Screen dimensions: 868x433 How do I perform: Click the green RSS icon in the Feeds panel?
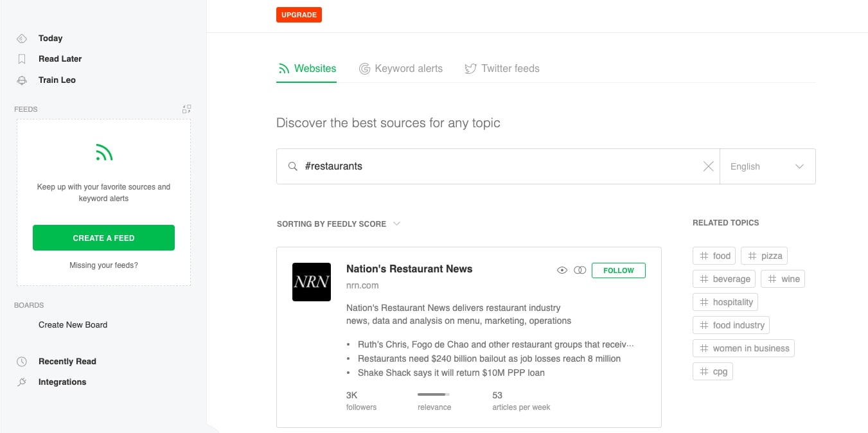coord(103,152)
